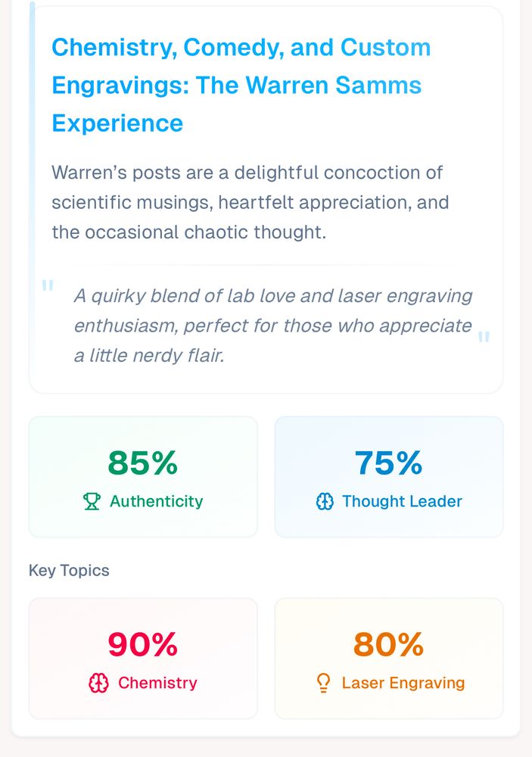Viewport: 532px width, 757px height.
Task: Click the Key Topics heading
Action: 69,570
